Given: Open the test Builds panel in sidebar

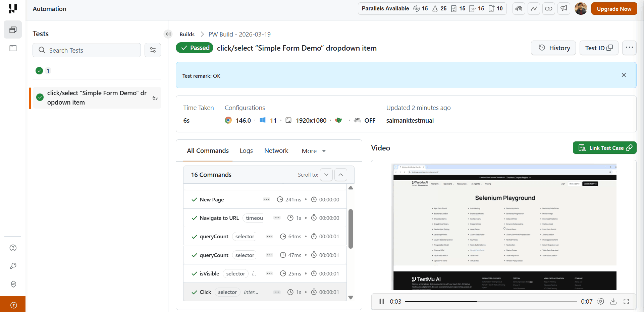Looking at the screenshot, I should 13,29.
